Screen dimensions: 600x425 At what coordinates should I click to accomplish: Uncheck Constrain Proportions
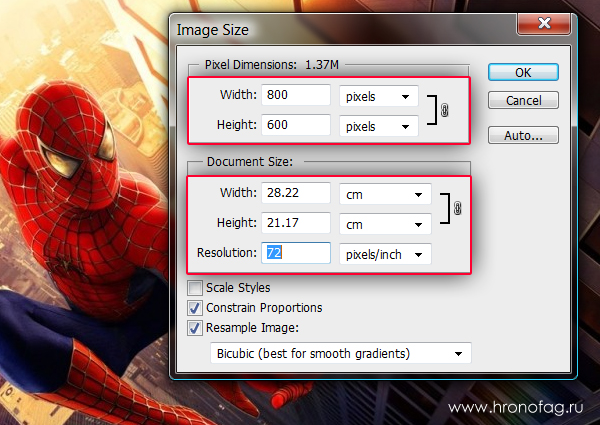coord(195,307)
